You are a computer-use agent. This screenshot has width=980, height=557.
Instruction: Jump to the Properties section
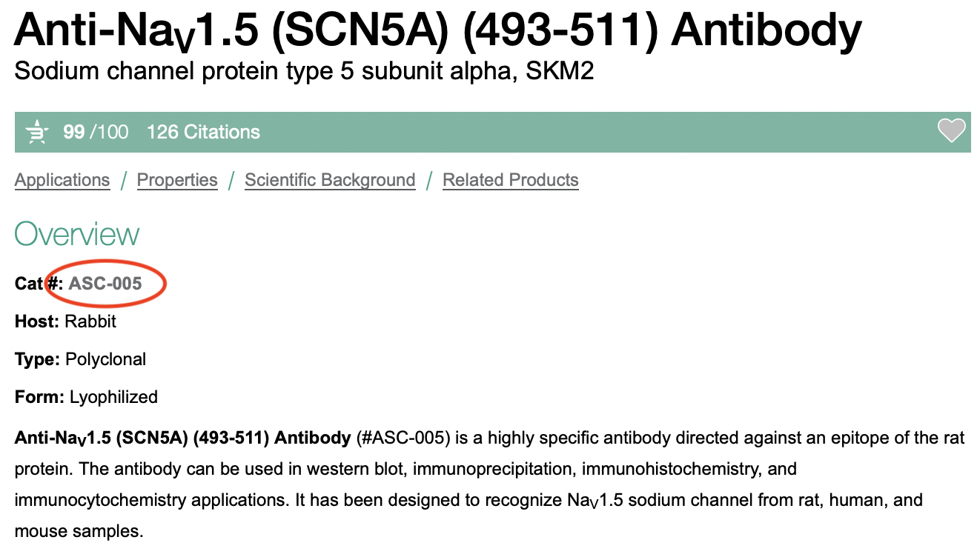[x=177, y=180]
